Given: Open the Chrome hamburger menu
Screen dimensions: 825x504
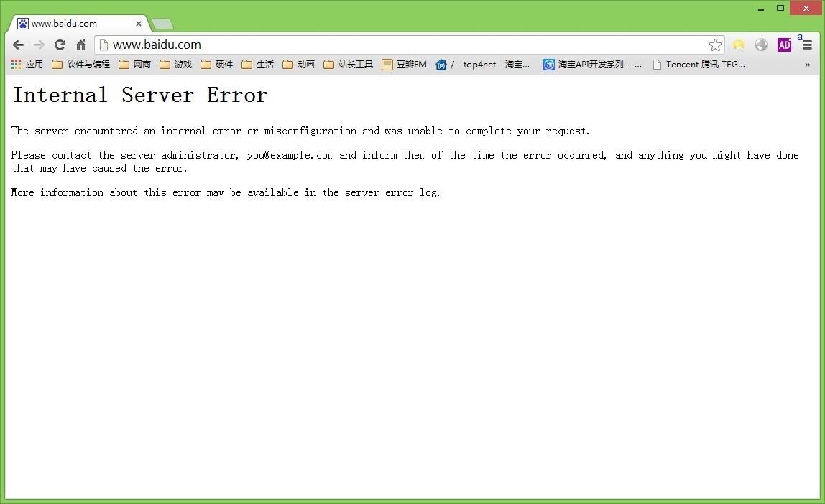Looking at the screenshot, I should [807, 45].
